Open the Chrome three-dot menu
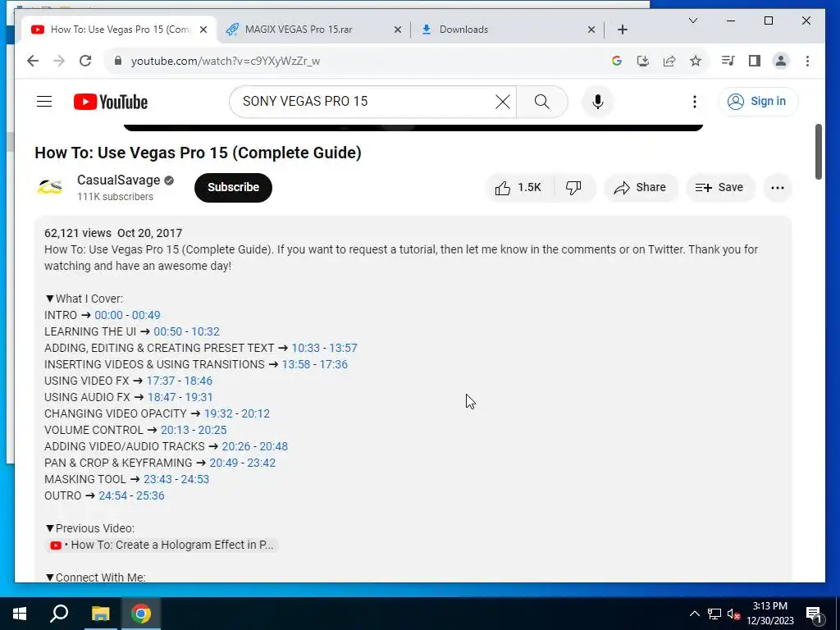 [x=807, y=61]
